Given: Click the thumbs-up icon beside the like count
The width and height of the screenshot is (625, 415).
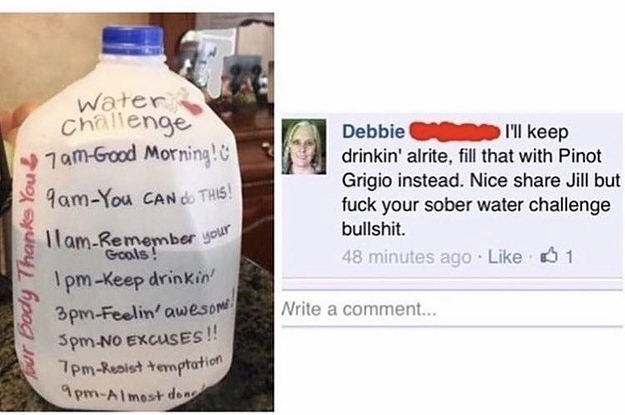Looking at the screenshot, I should (x=548, y=256).
